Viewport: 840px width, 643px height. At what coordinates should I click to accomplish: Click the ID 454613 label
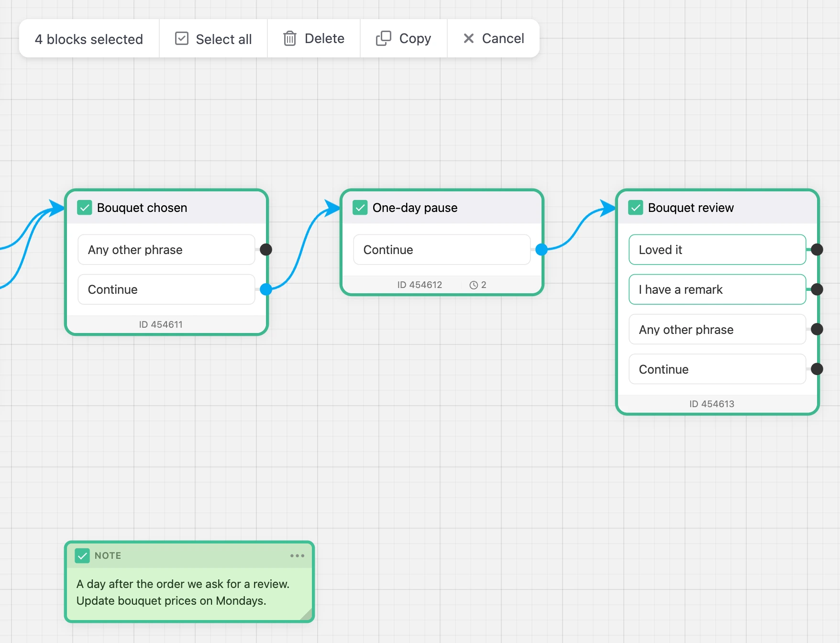[x=712, y=404]
